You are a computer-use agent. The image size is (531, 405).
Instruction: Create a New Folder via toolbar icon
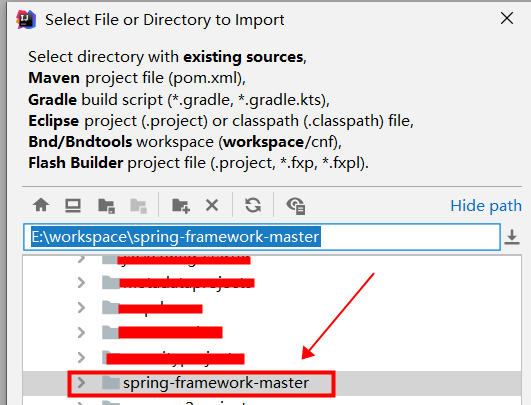(x=181, y=206)
